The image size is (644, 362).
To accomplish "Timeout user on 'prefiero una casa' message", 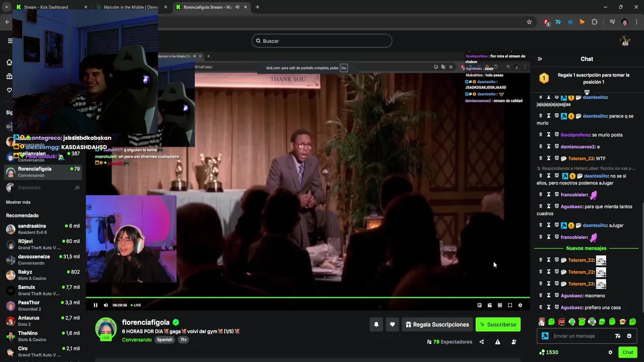I will [x=549, y=307].
